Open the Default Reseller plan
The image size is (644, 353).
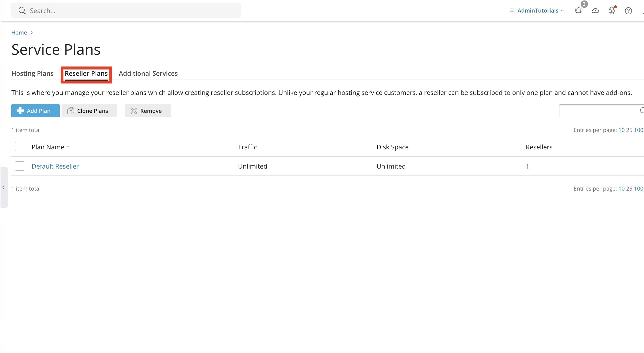point(55,166)
